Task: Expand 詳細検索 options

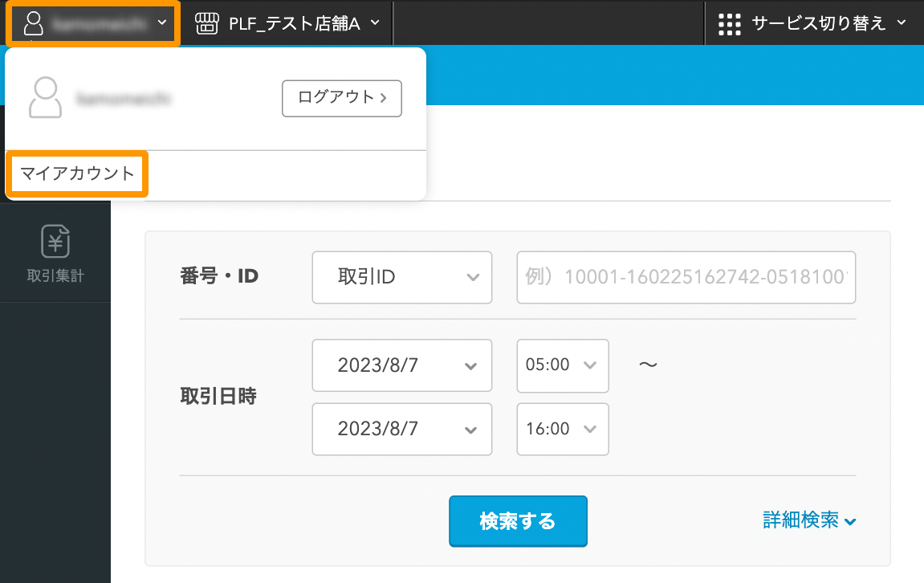Action: (809, 520)
